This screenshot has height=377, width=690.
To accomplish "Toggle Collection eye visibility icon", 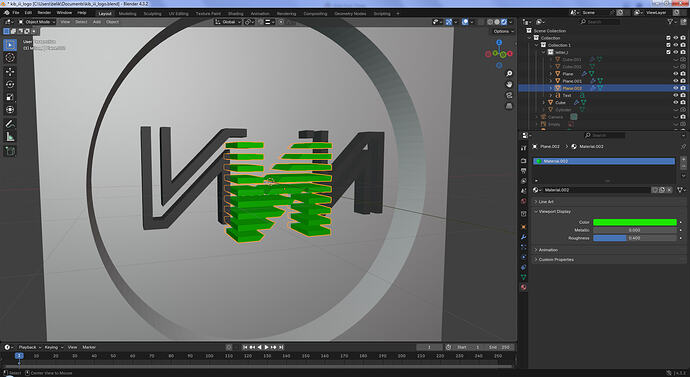I will click(676, 38).
